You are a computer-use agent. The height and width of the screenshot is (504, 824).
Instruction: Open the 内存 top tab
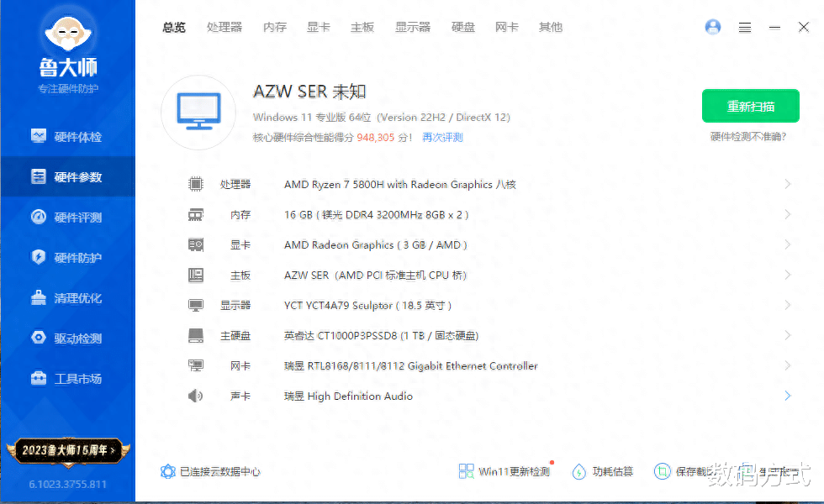[x=275, y=27]
